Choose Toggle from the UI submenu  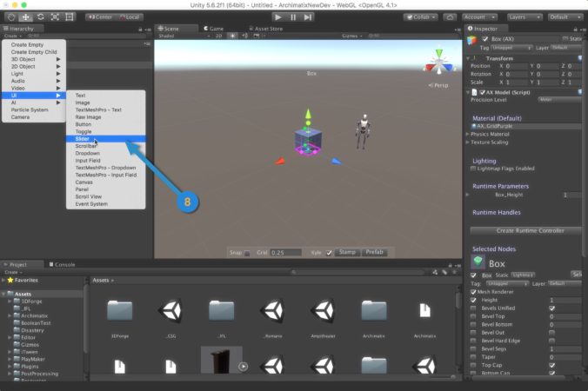(x=106, y=132)
